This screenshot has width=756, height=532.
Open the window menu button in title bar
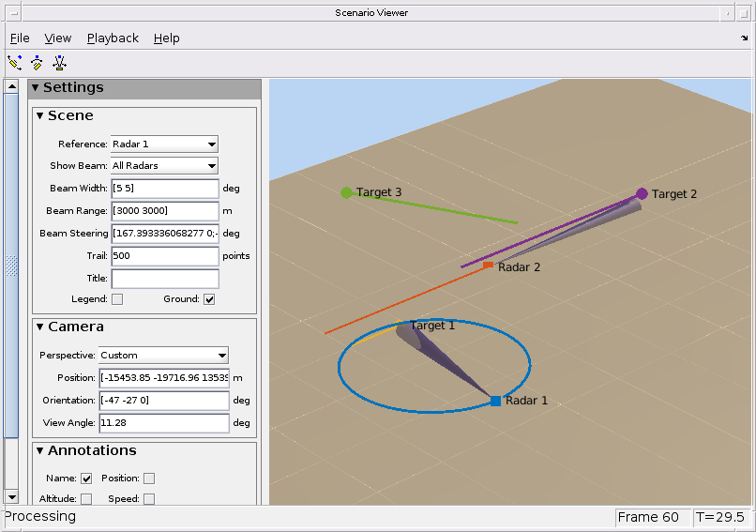point(14,13)
